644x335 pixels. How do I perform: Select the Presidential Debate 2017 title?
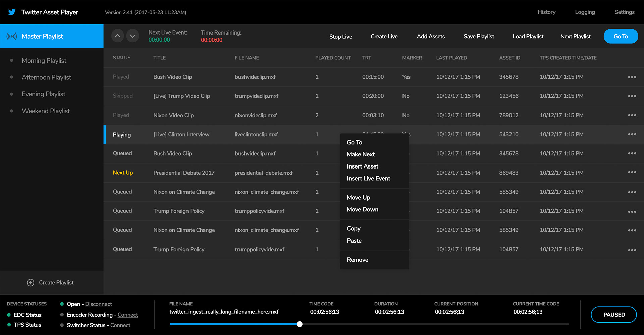click(x=184, y=173)
